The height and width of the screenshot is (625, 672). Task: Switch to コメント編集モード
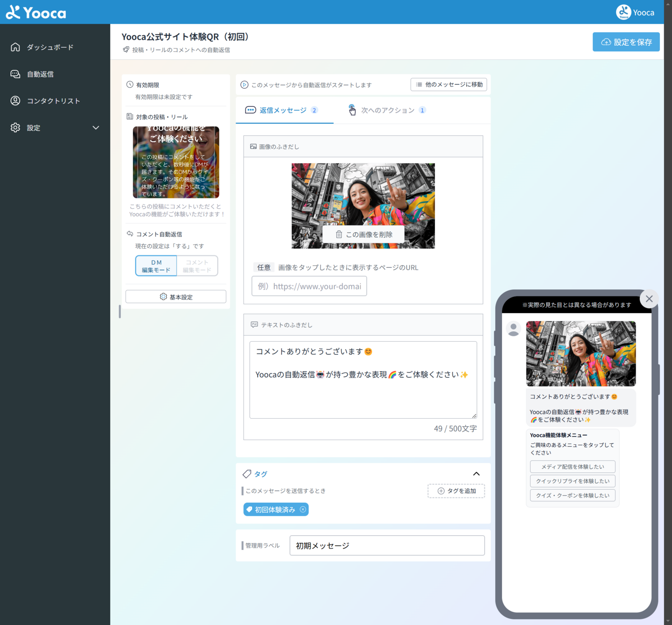pyautogui.click(x=197, y=266)
